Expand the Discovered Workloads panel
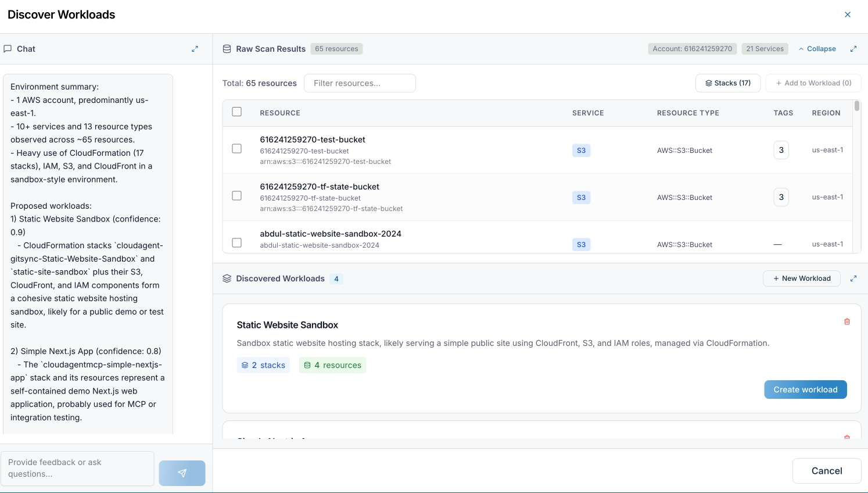This screenshot has height=493, width=868. point(853,278)
